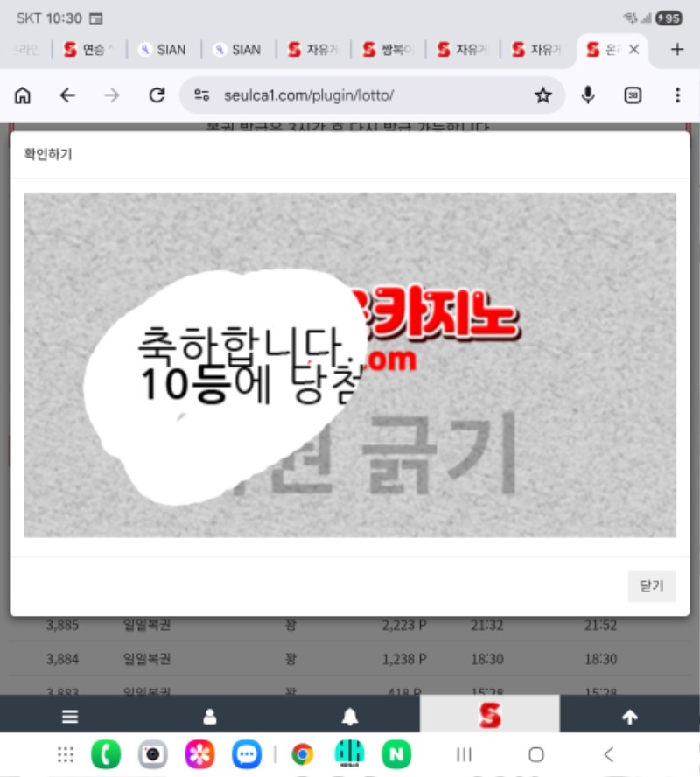700x777 pixels.
Task: Tap the scratch card image area
Action: pos(350,364)
